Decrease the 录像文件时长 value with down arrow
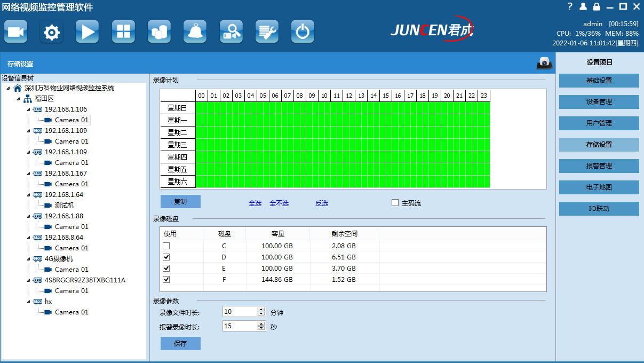 coord(261,314)
